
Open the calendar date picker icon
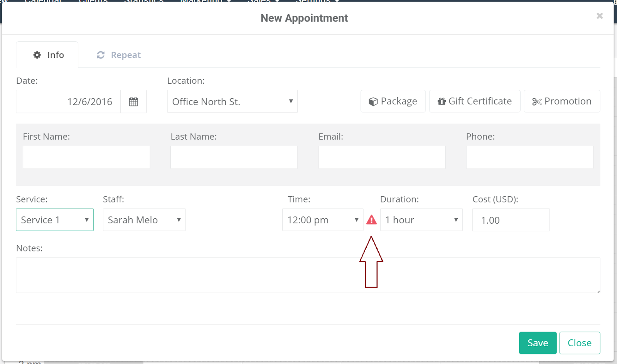coord(133,101)
